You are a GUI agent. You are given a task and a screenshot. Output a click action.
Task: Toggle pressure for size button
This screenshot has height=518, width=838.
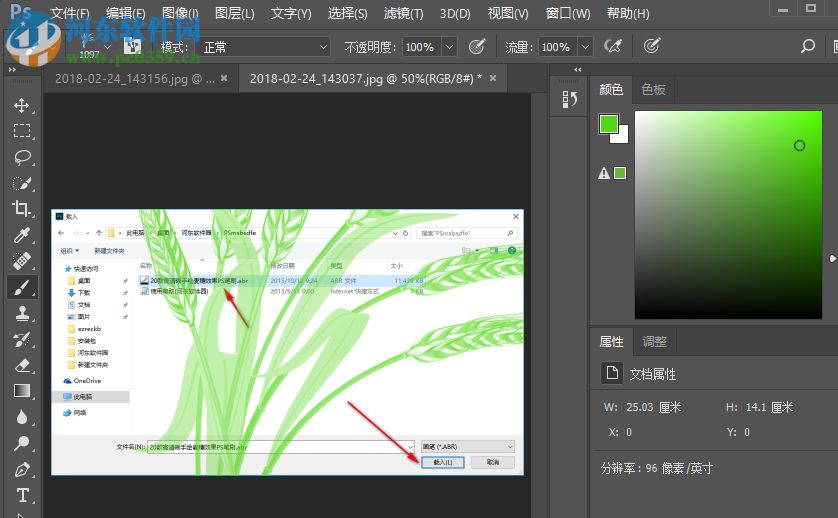[651, 47]
